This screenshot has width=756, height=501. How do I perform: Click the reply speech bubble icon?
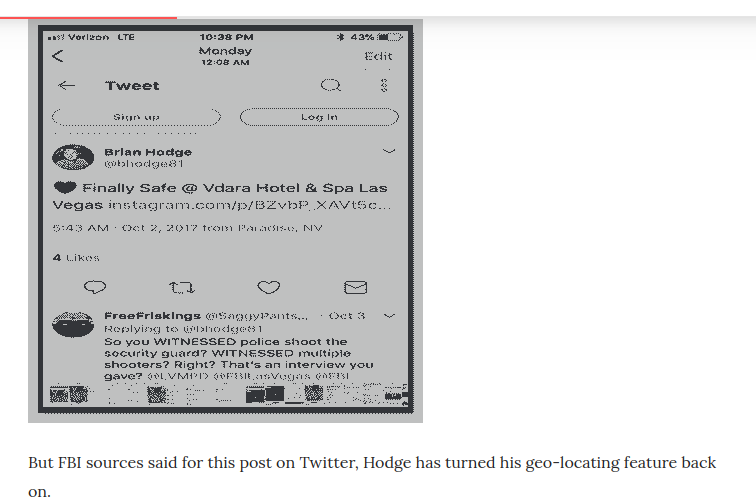(95, 287)
